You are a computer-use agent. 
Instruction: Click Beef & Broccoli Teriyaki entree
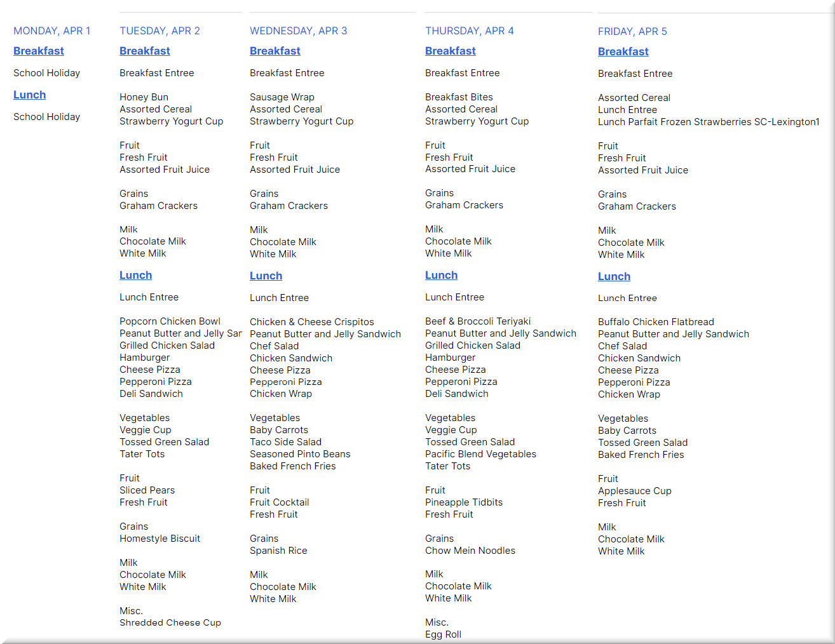coord(478,321)
